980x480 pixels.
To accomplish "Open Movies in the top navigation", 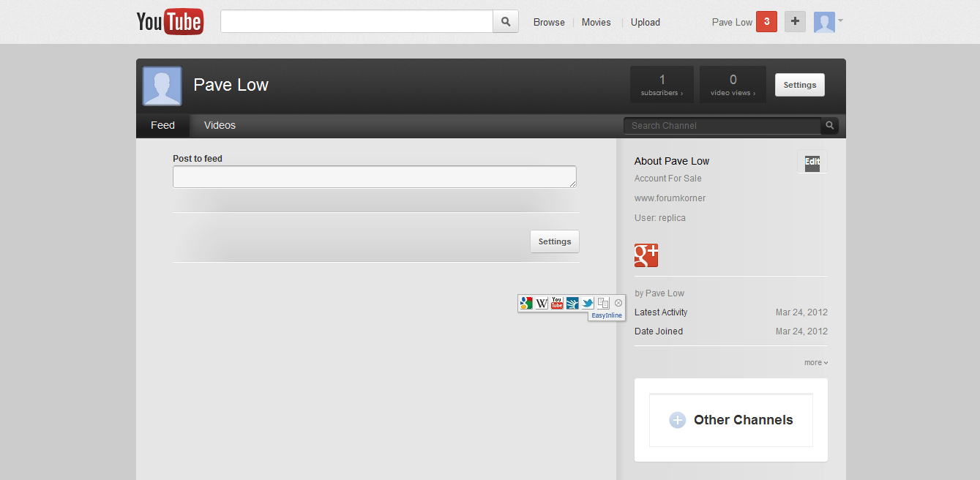I will tap(596, 23).
